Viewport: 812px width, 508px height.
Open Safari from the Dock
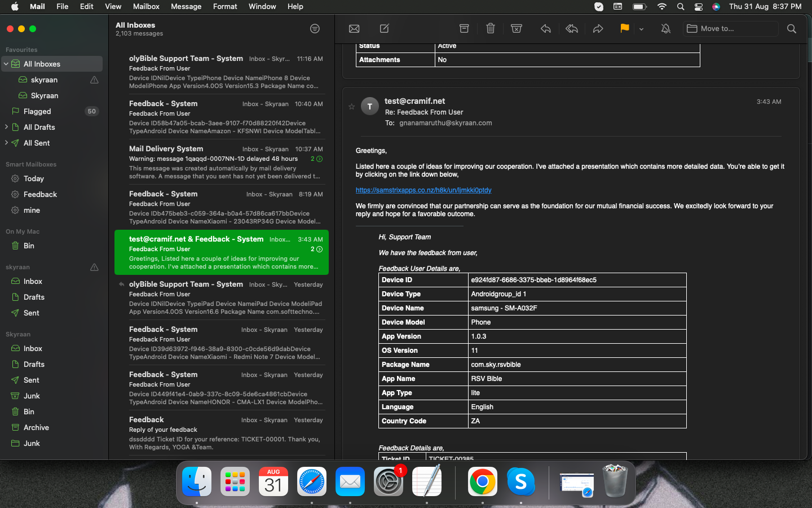coord(312,481)
